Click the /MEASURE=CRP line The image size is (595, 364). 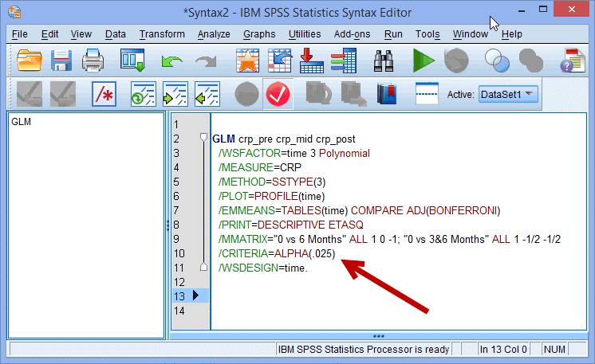tap(259, 167)
